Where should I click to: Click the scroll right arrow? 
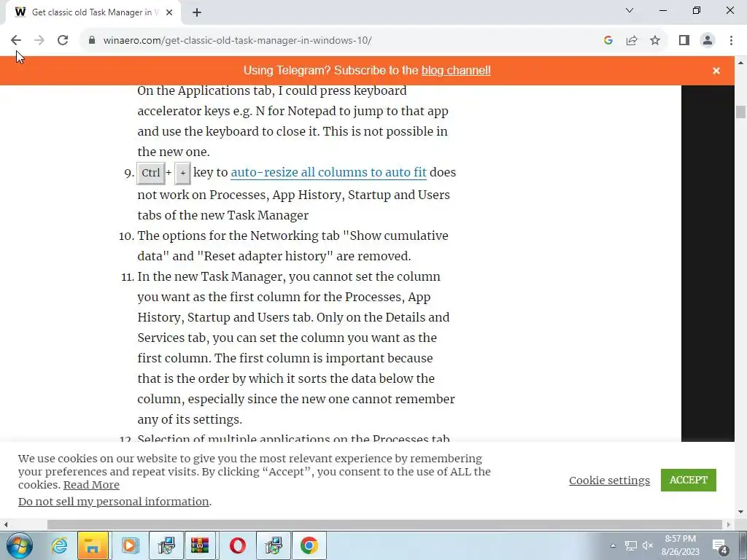pyautogui.click(x=729, y=525)
